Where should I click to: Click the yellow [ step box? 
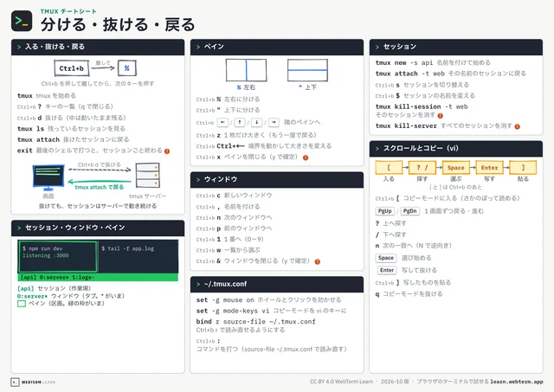tap(389, 167)
